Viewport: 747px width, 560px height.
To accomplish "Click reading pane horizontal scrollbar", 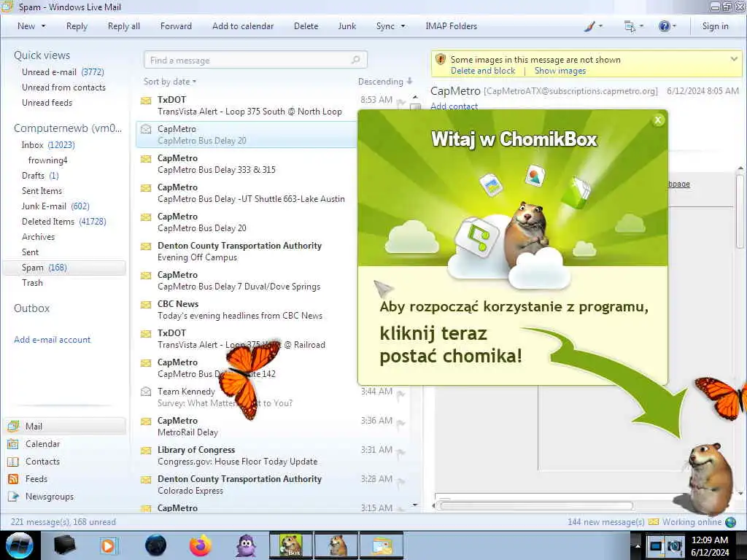I will pyautogui.click(x=536, y=506).
